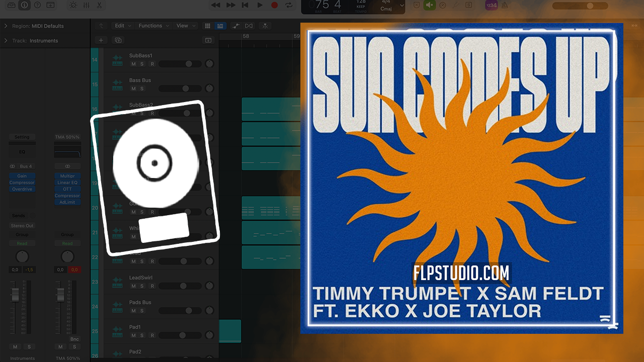Switch to grid view icon
Image resolution: width=644 pixels, height=362 pixels.
[207, 26]
